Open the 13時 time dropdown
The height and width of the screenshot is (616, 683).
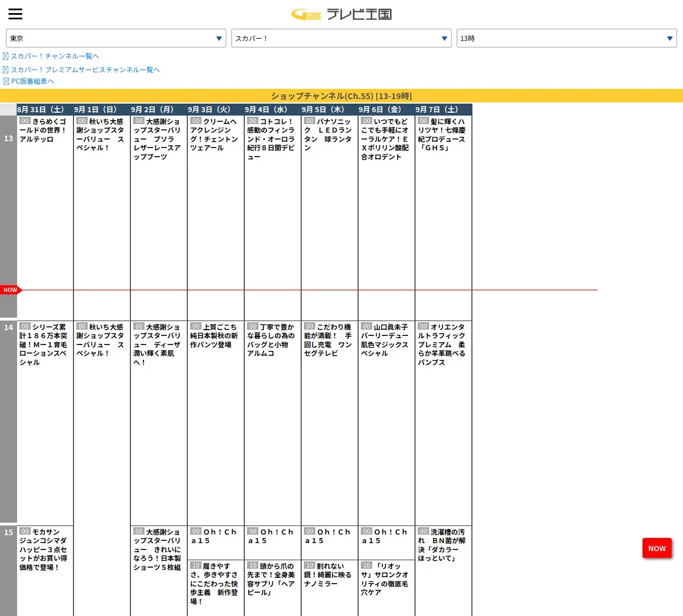567,38
